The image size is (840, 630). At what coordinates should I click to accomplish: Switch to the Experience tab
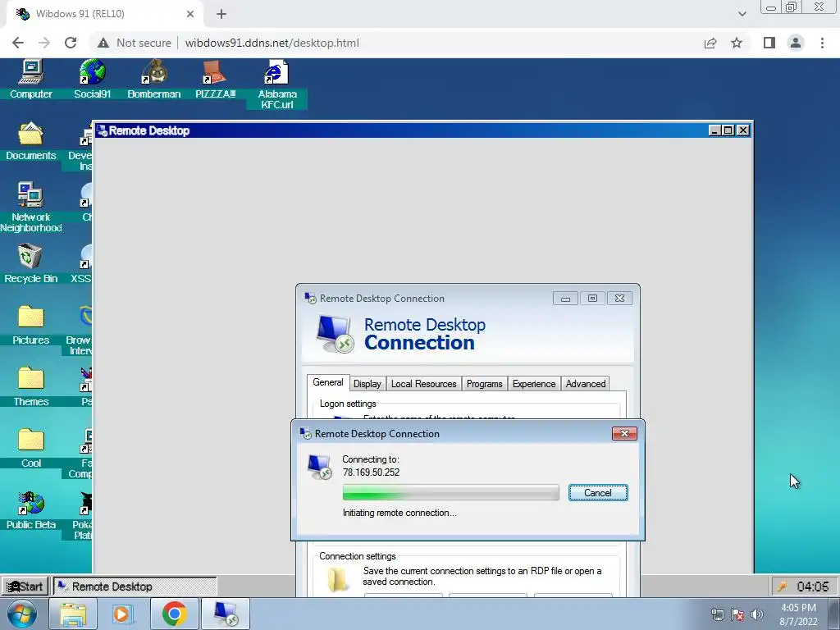pos(533,384)
